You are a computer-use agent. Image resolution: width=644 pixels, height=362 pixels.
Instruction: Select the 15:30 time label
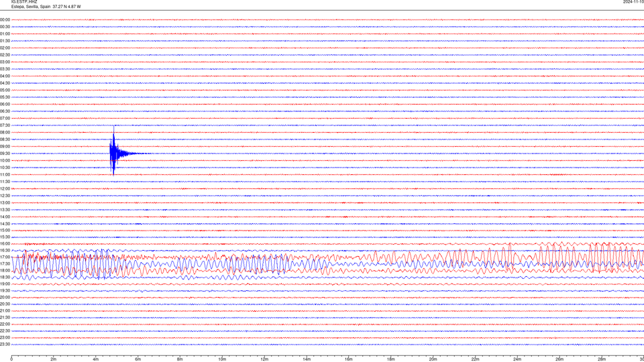[x=5, y=237]
